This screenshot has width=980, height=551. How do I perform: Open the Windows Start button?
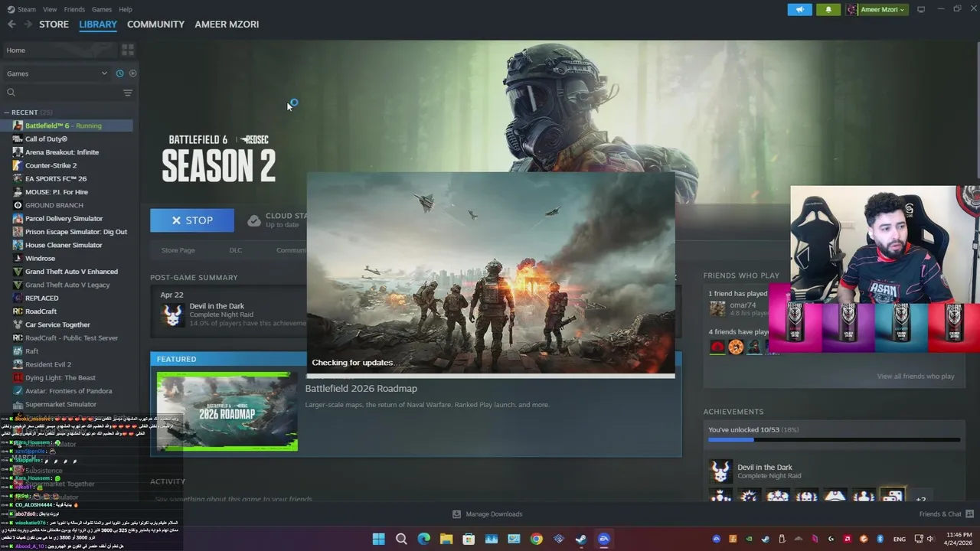tap(378, 539)
